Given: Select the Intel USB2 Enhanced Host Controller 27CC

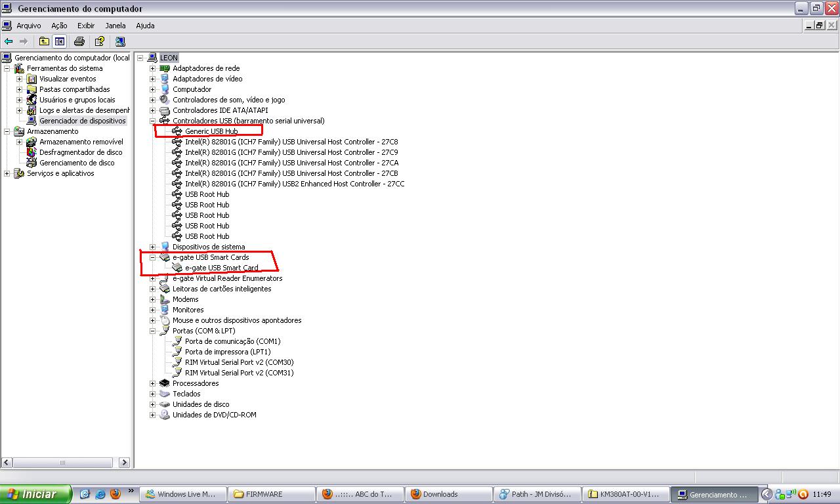Looking at the screenshot, I should click(x=295, y=184).
